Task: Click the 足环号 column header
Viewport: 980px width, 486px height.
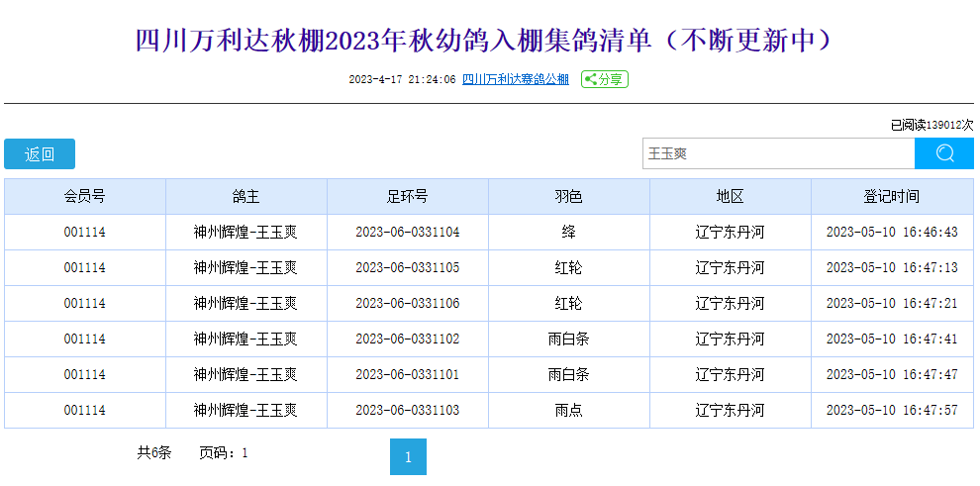Action: pyautogui.click(x=407, y=197)
